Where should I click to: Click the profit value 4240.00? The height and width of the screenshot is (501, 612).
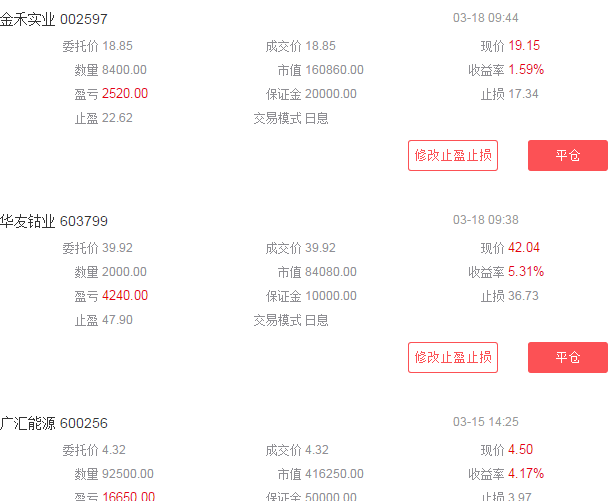coord(125,296)
